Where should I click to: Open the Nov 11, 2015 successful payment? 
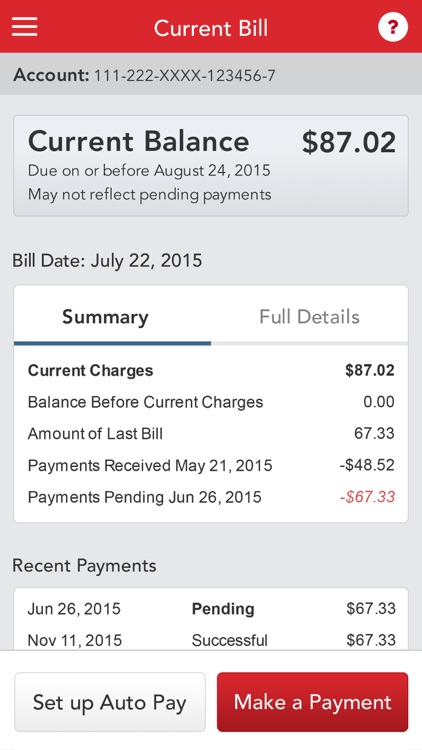211,640
